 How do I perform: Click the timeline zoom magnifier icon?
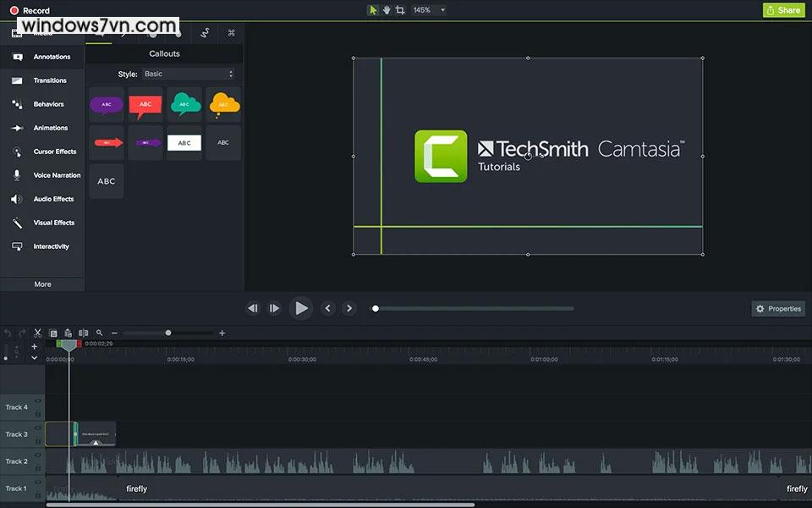click(x=99, y=334)
